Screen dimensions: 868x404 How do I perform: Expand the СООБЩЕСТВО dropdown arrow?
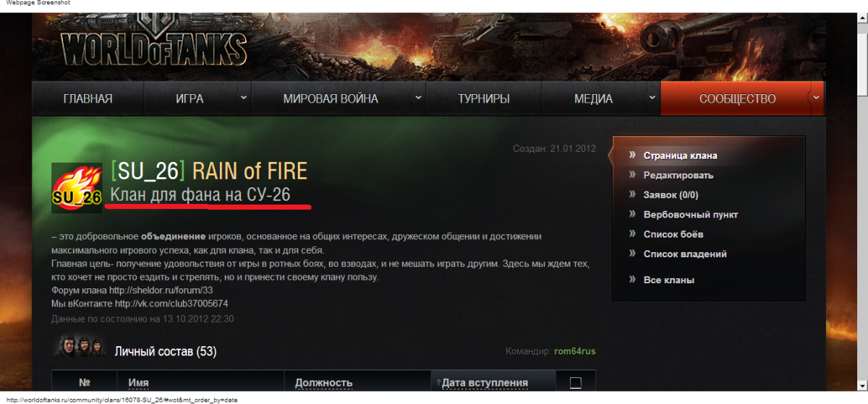[x=815, y=98]
